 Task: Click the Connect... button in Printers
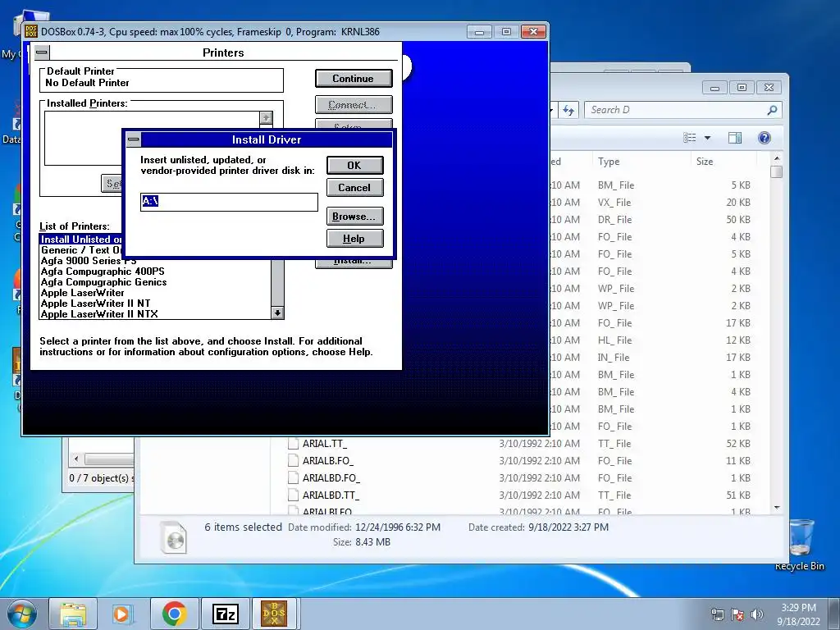(x=354, y=104)
